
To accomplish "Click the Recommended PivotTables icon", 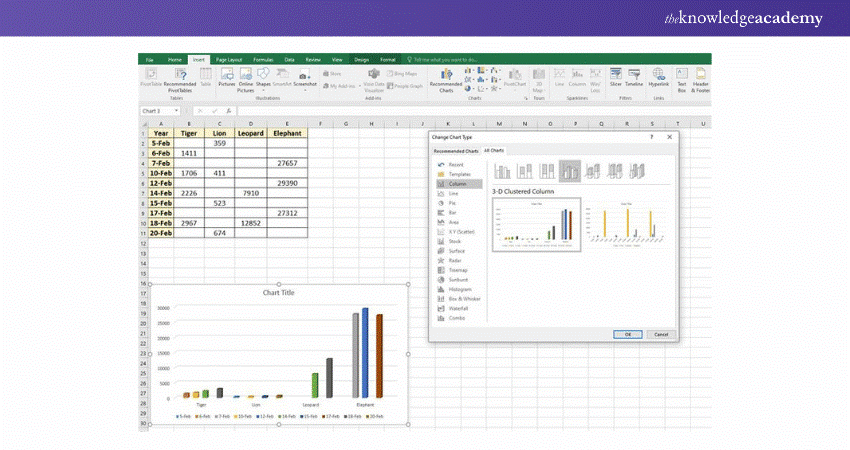I will click(x=180, y=78).
